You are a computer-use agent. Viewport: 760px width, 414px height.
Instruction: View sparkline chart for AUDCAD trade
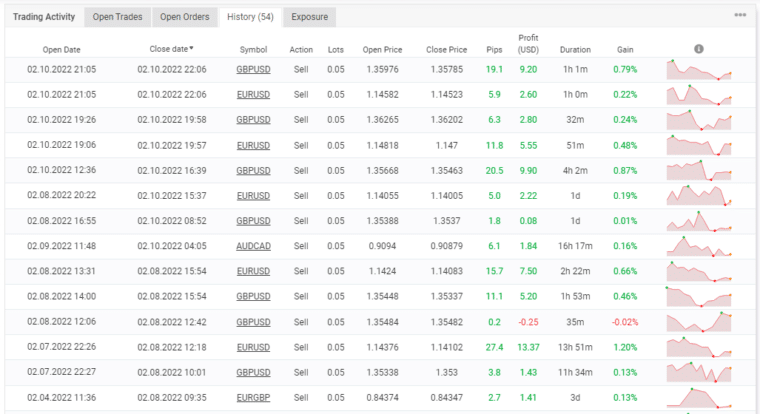699,245
